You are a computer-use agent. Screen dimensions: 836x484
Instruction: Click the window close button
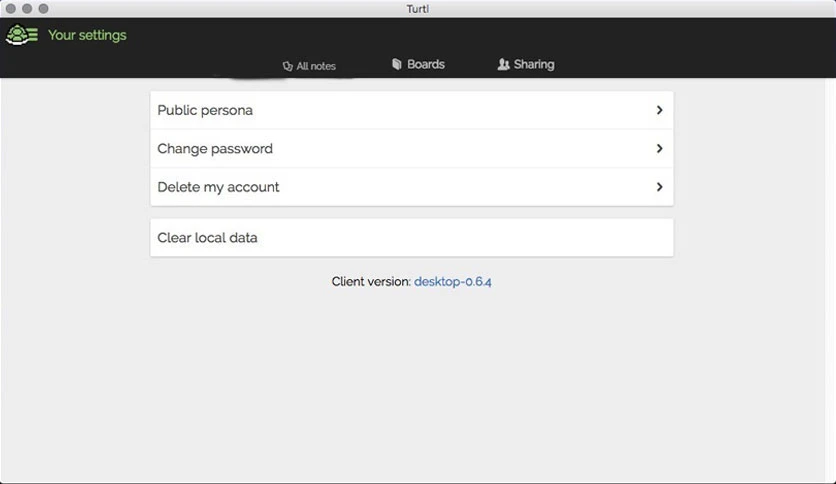point(11,9)
